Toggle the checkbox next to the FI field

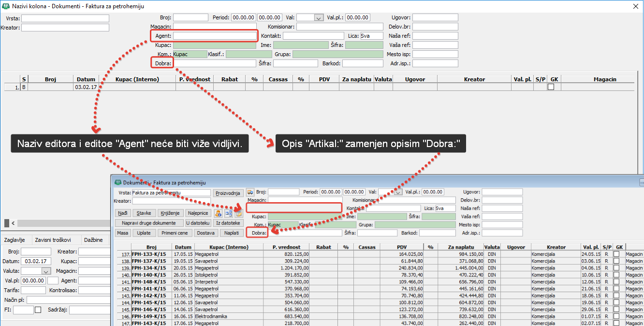coord(38,310)
